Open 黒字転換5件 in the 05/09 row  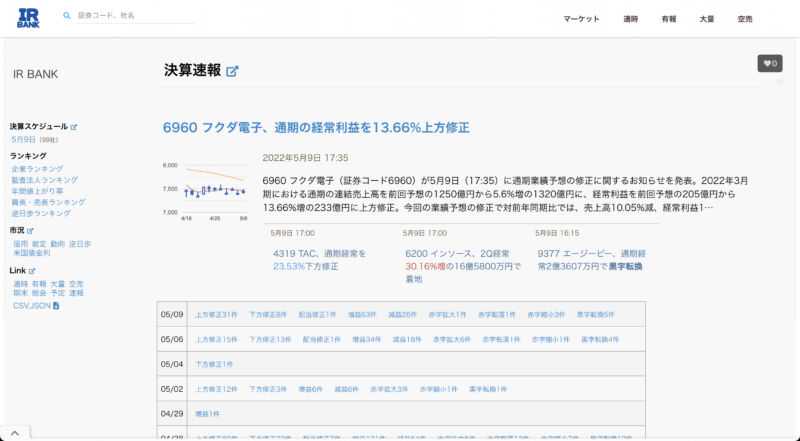coord(595,314)
